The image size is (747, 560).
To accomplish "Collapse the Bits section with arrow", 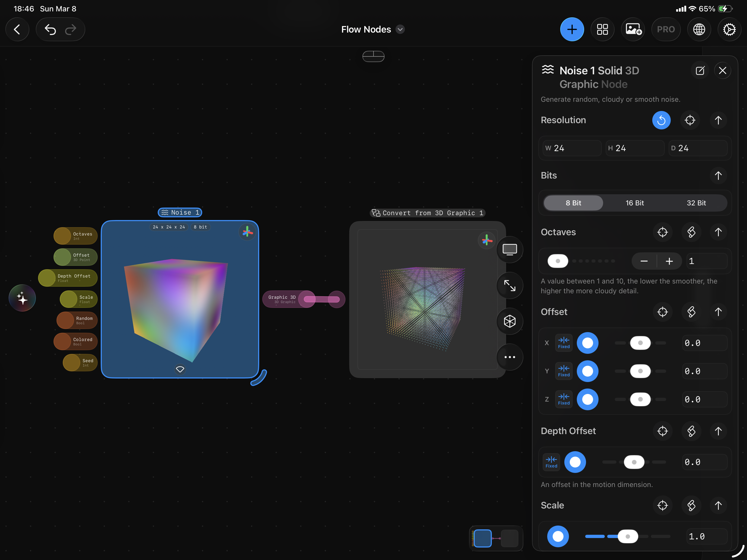I will pyautogui.click(x=718, y=176).
